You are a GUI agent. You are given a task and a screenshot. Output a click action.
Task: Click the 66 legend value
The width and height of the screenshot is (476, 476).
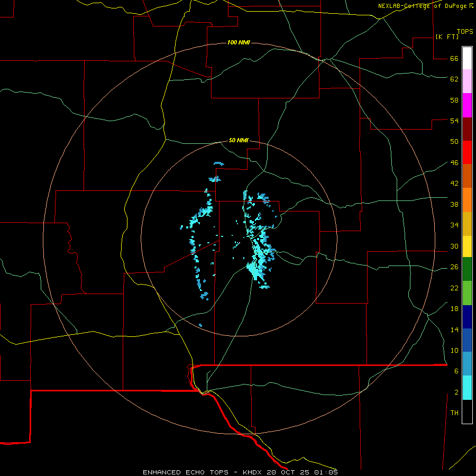pyautogui.click(x=454, y=58)
